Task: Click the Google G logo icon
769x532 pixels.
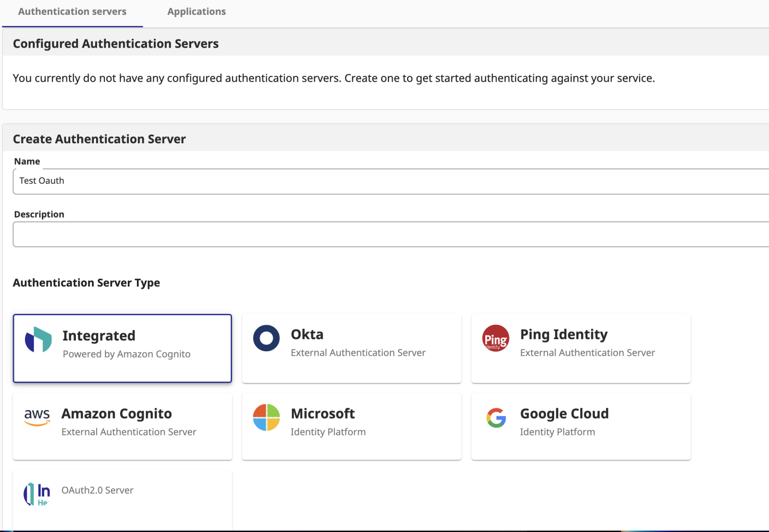Action: (x=496, y=418)
